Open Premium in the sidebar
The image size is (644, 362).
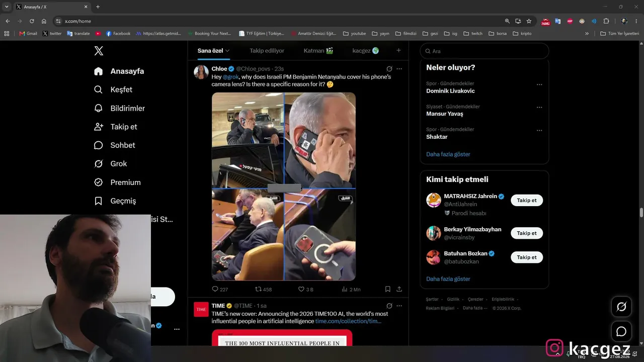pos(117,183)
